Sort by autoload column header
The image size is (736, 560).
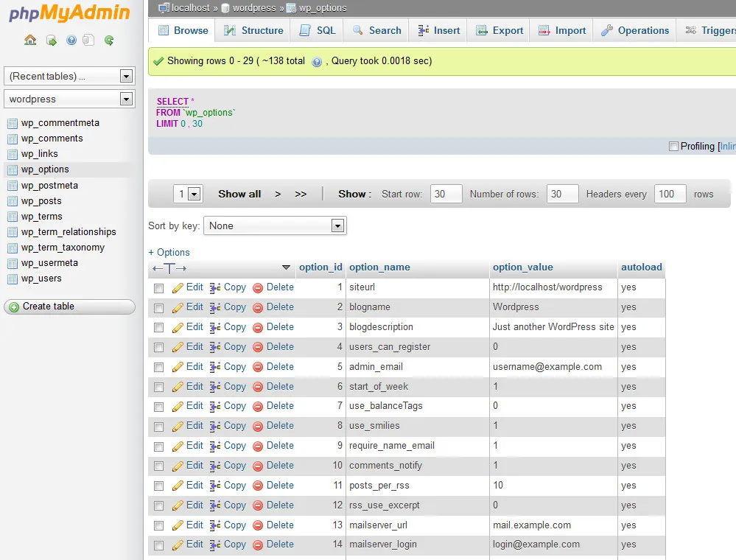click(x=642, y=267)
